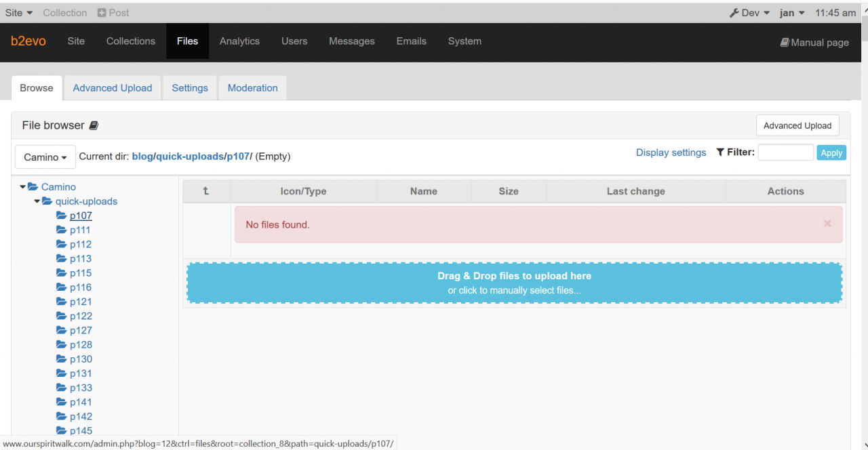868x450 pixels.
Task: Open Display settings link
Action: pos(671,152)
